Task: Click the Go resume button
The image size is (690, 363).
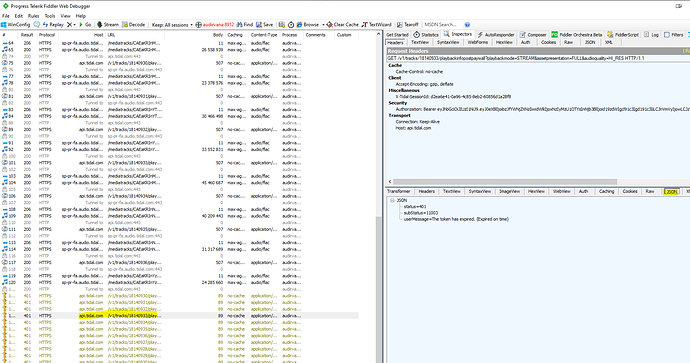Action: pyautogui.click(x=85, y=25)
